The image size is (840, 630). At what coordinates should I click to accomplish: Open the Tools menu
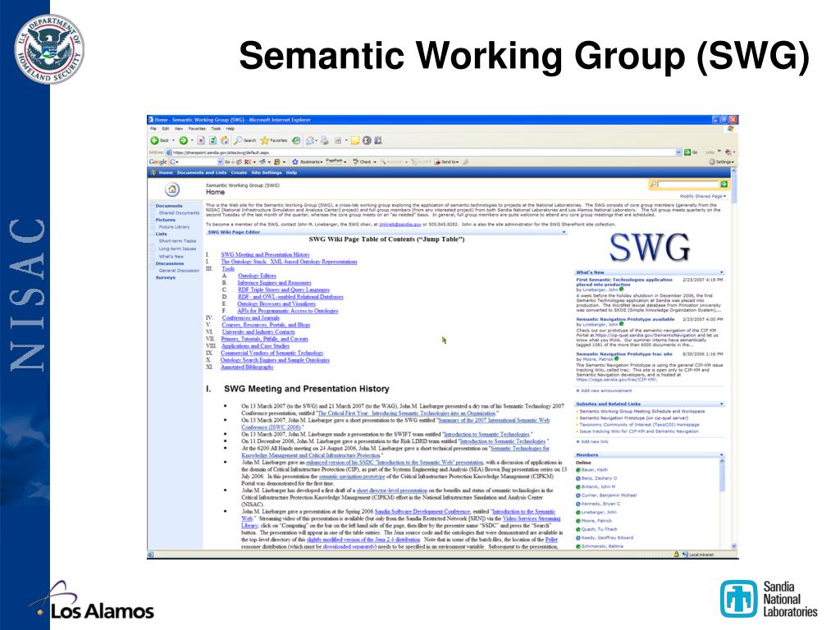(216, 129)
